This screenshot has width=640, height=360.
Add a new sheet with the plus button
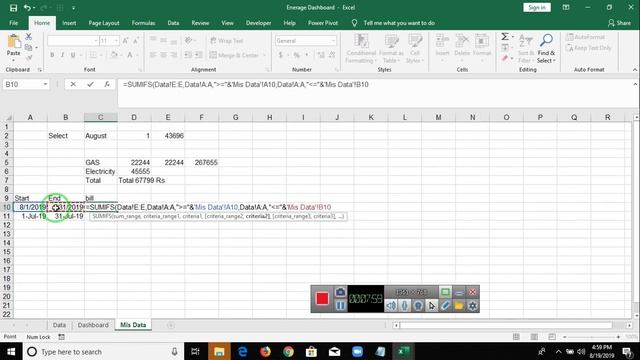point(171,325)
